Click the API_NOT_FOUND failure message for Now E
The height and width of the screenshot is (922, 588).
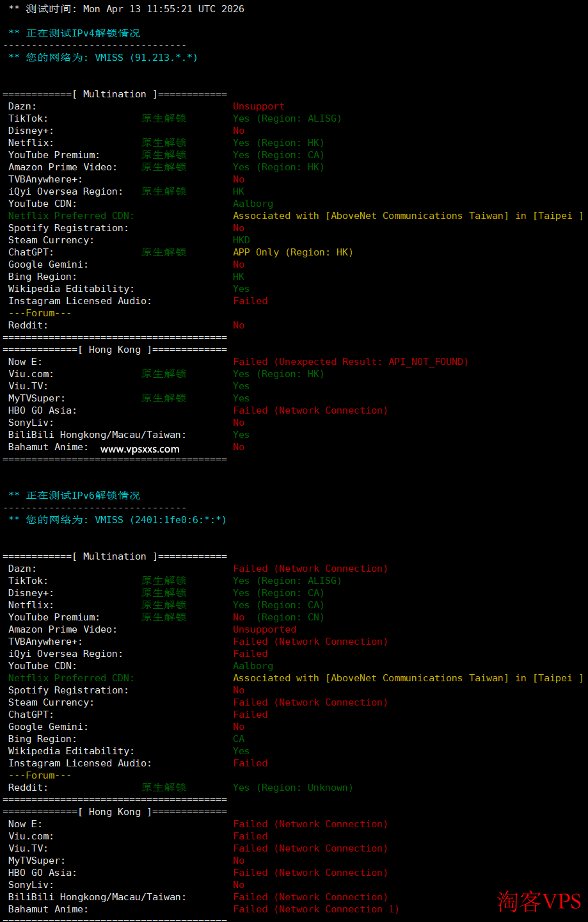(x=350, y=362)
